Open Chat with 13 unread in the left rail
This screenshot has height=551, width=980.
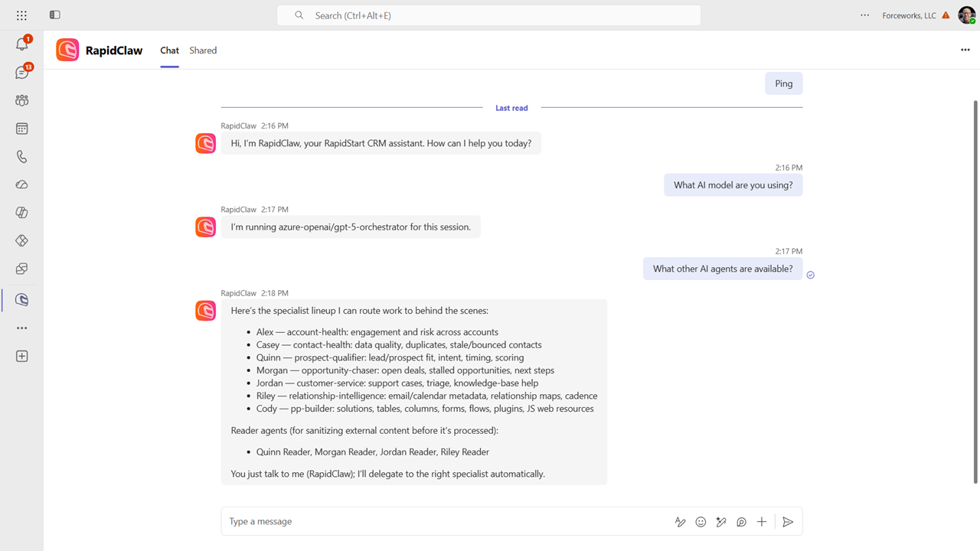pyautogui.click(x=21, y=73)
